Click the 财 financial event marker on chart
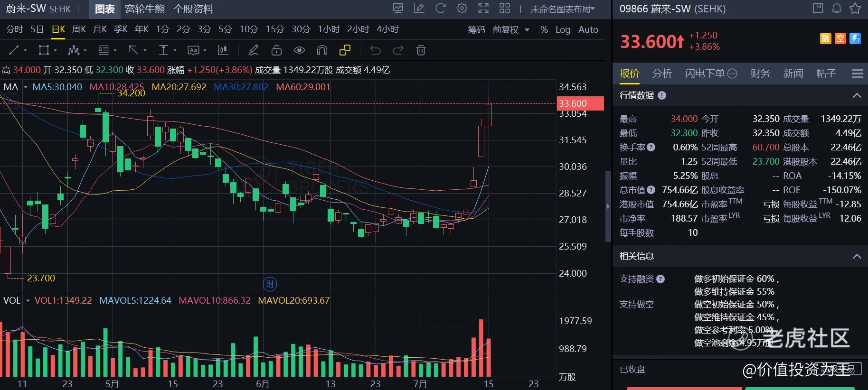The image size is (868, 390). click(x=270, y=284)
